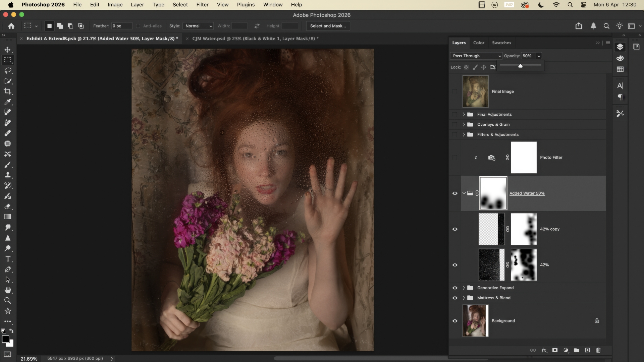
Task: Select the Lasso tool
Action: [7, 70]
